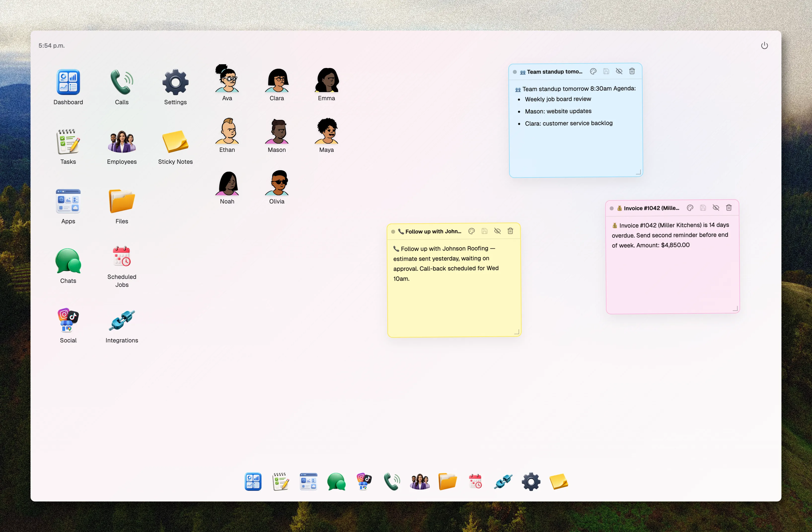
Task: Click the Invoice #1042 note title
Action: [648, 208]
